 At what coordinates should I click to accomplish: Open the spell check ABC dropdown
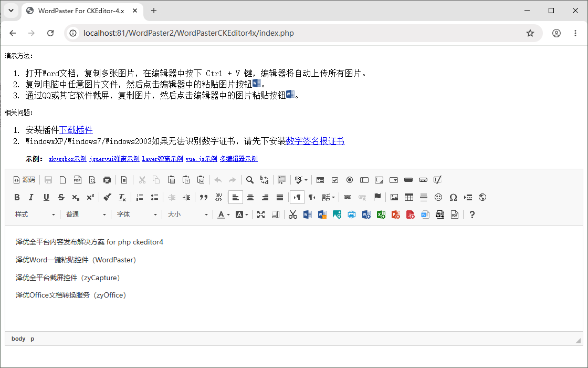[301, 180]
